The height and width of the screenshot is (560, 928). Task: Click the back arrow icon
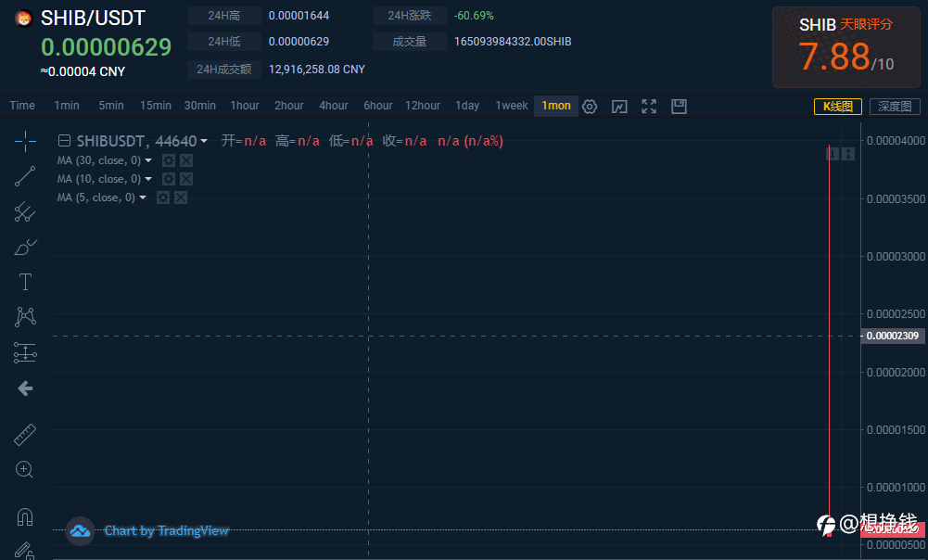tap(25, 388)
